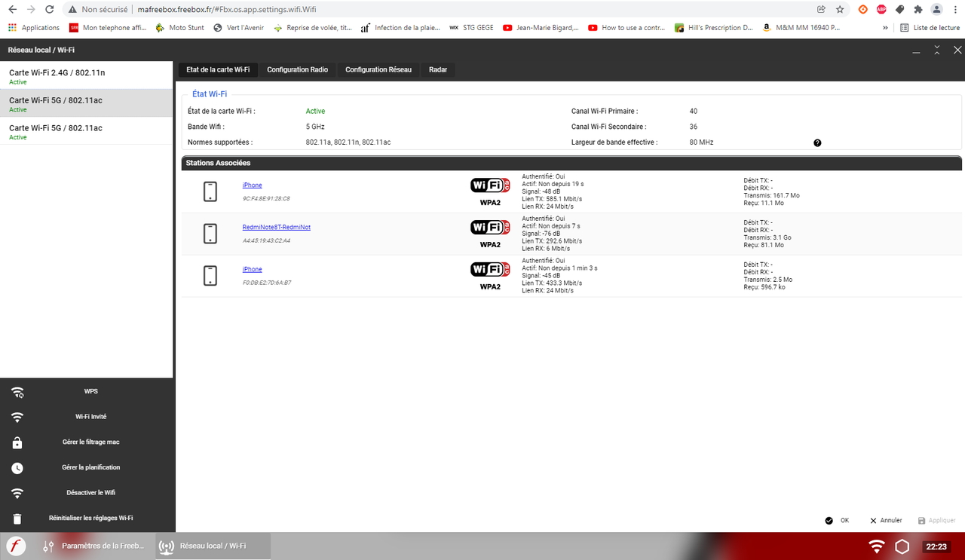Click the browser forward arrow
965x560 pixels.
pos(31,10)
